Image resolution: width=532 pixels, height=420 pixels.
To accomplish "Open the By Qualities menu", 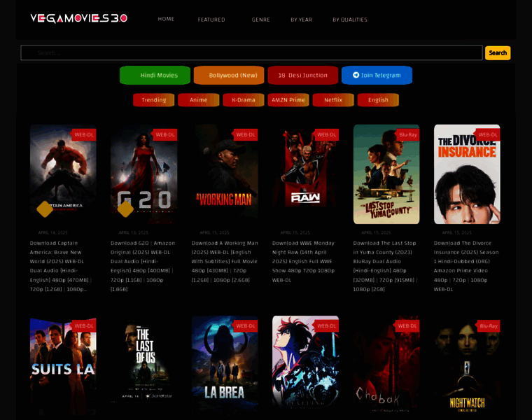I will pos(350,20).
